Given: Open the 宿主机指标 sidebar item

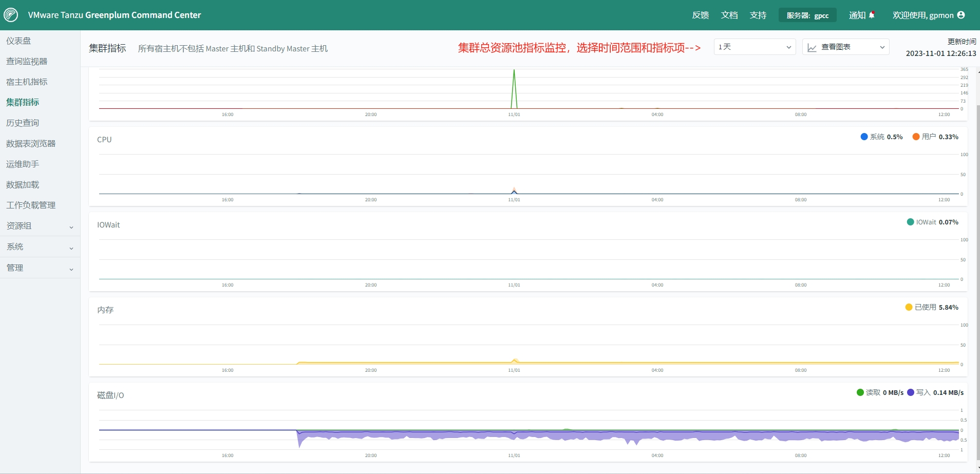Looking at the screenshot, I should pos(26,81).
